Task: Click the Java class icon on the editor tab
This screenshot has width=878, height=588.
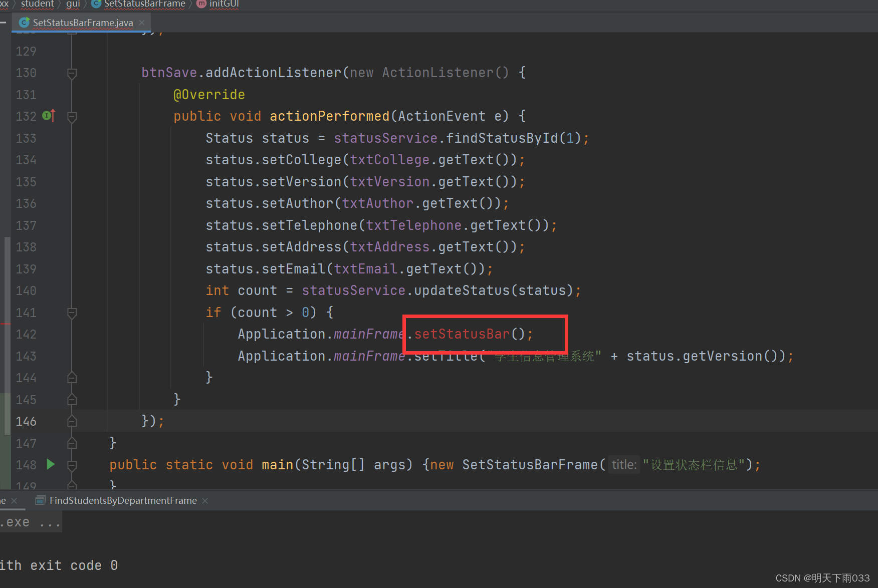Action: pyautogui.click(x=24, y=23)
